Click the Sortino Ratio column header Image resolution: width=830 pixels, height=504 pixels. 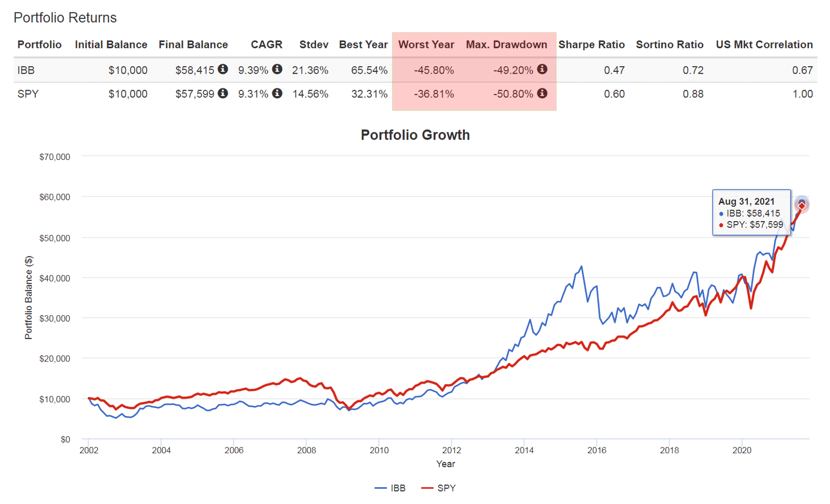669,45
